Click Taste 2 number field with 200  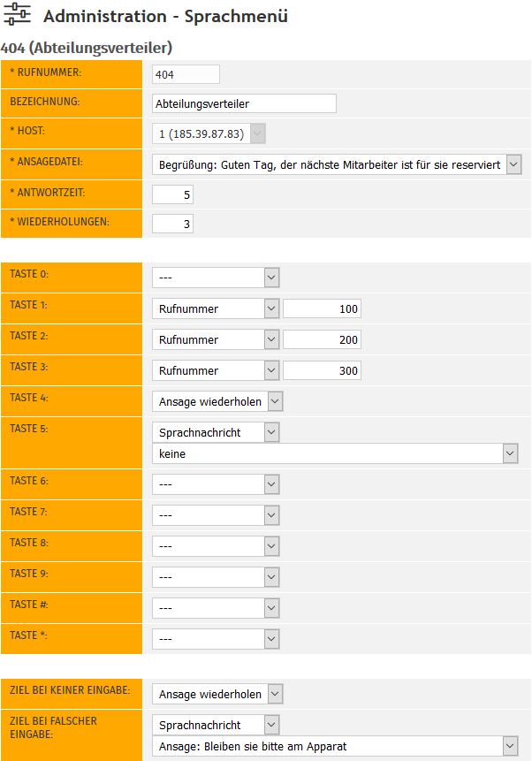pos(322,339)
